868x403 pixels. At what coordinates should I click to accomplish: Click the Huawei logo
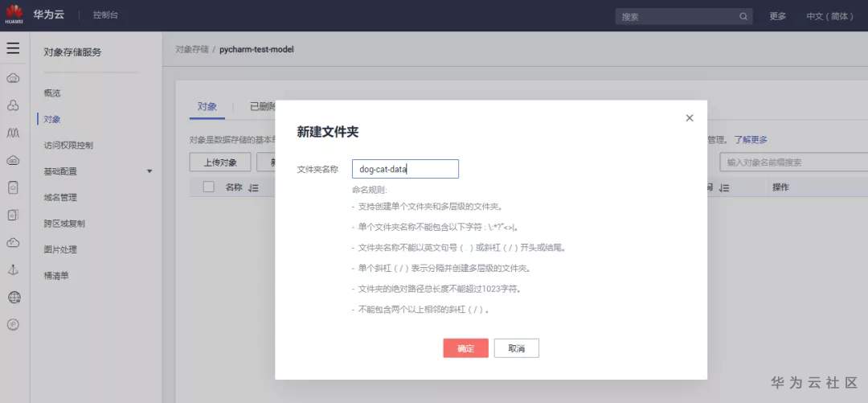pyautogui.click(x=14, y=15)
